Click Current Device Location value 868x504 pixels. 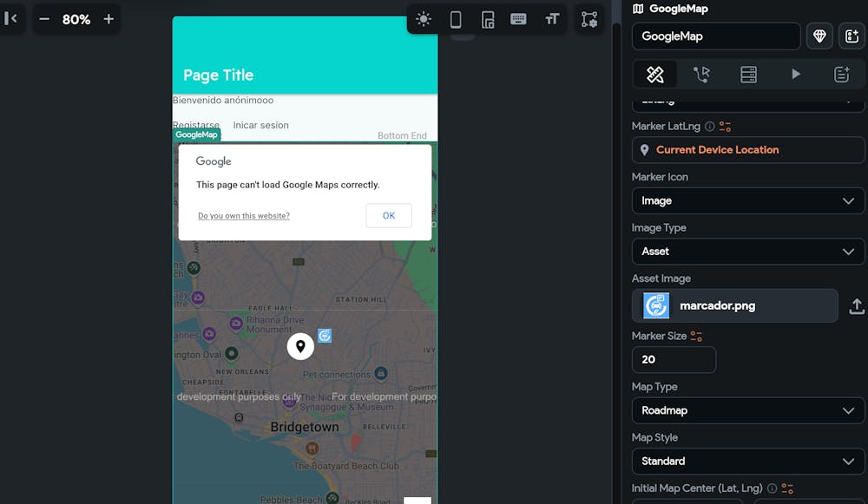pyautogui.click(x=748, y=150)
